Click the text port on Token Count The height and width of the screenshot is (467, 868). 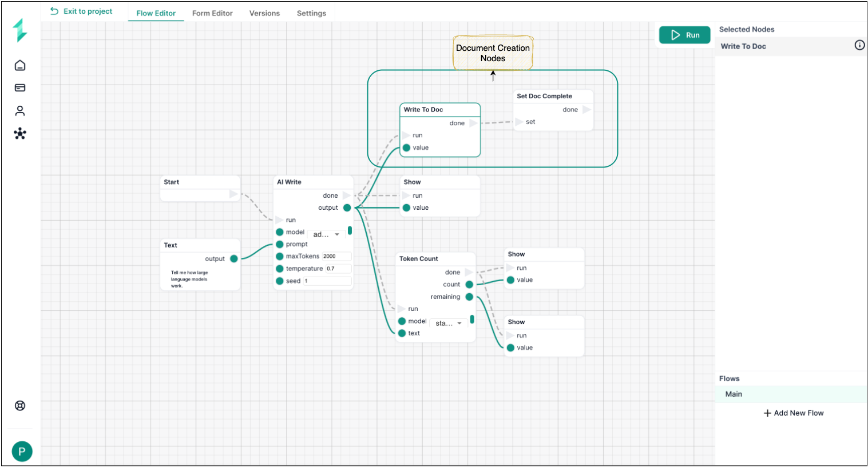pyautogui.click(x=402, y=333)
